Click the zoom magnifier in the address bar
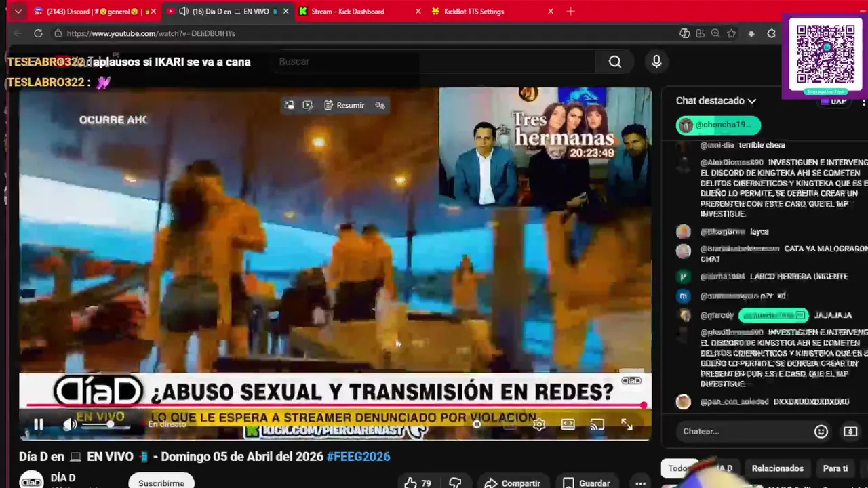 [715, 33]
